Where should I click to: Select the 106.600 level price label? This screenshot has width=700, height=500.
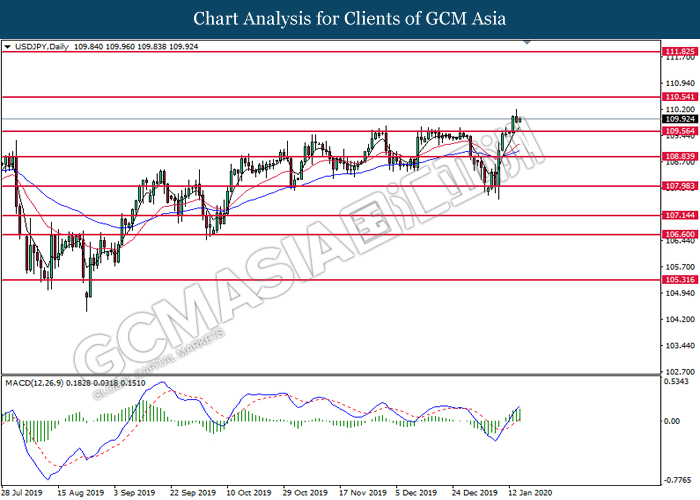(x=680, y=234)
